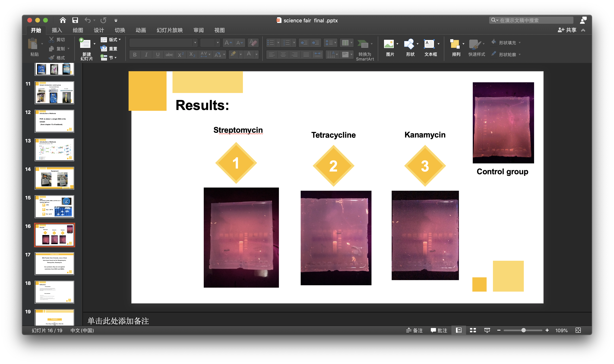Click the 共享 share button

point(567,30)
